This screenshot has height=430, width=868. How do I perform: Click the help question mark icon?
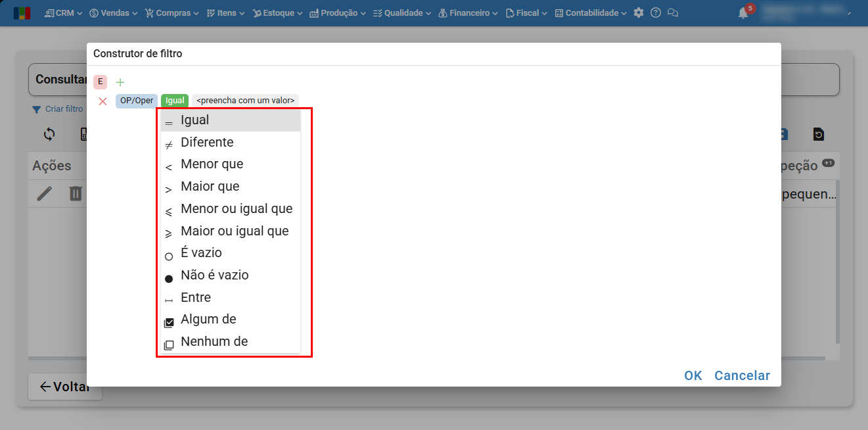(656, 13)
